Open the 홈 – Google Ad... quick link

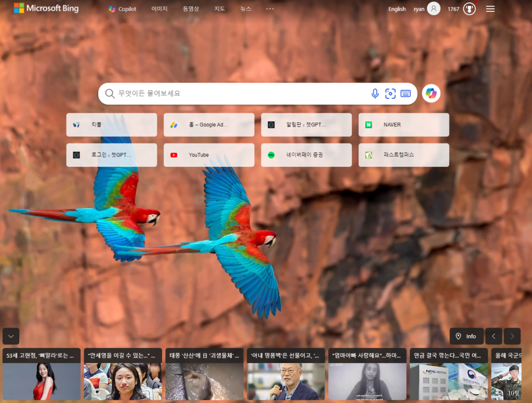click(x=209, y=125)
